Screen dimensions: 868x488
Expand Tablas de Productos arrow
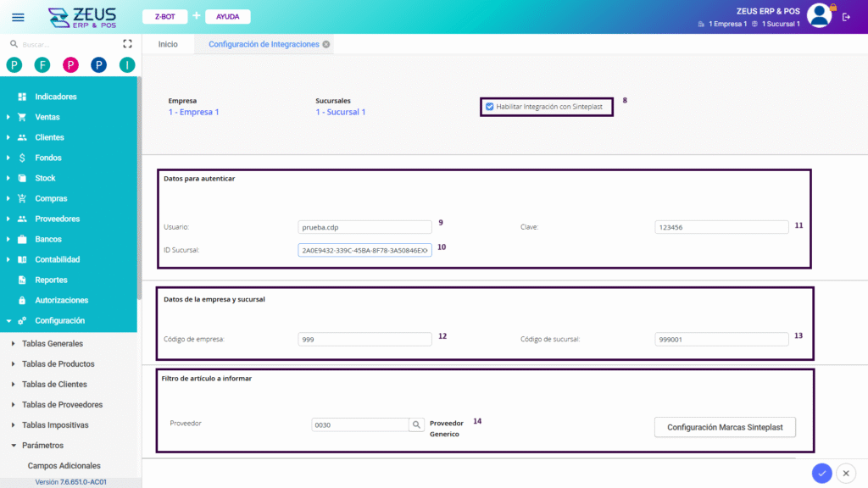(14, 364)
